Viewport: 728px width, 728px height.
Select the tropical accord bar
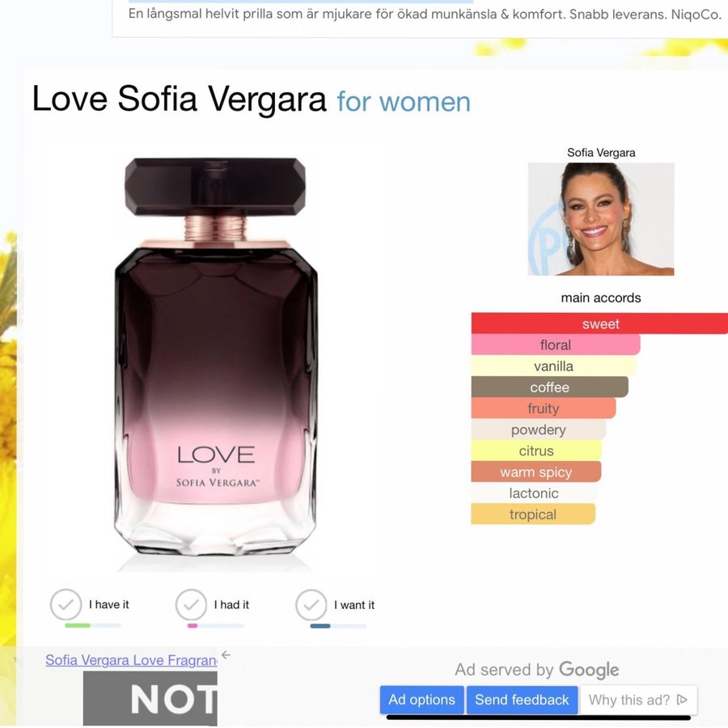tap(533, 514)
